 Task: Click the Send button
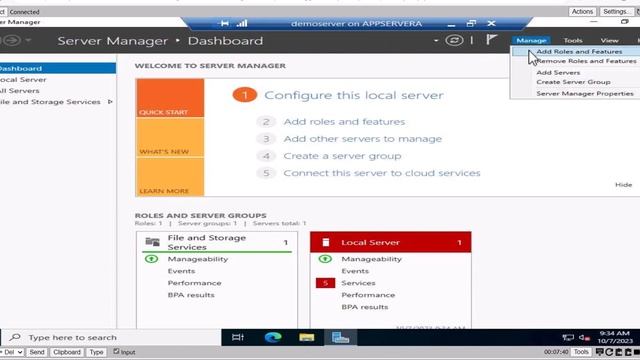click(x=37, y=352)
